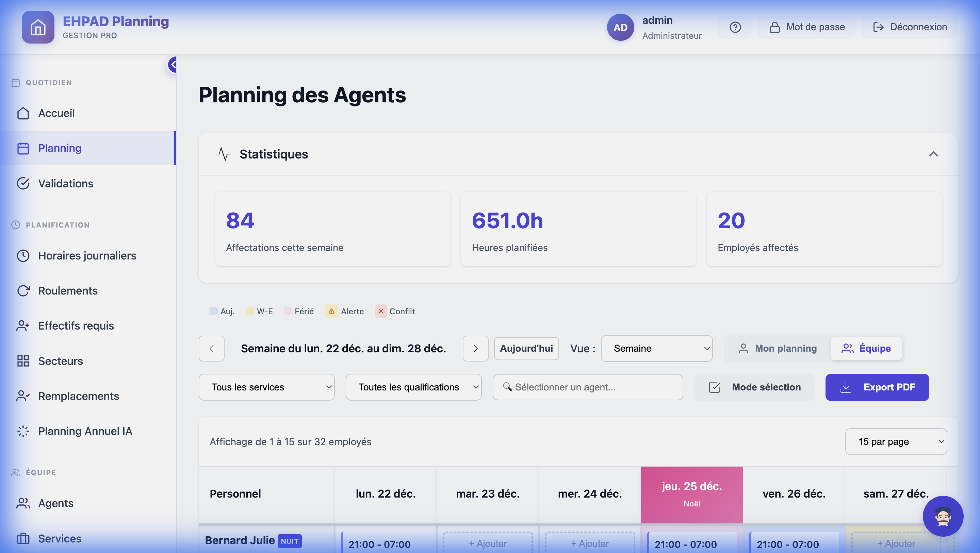Open the help question mark icon
The height and width of the screenshot is (553, 980).
coord(735,27)
